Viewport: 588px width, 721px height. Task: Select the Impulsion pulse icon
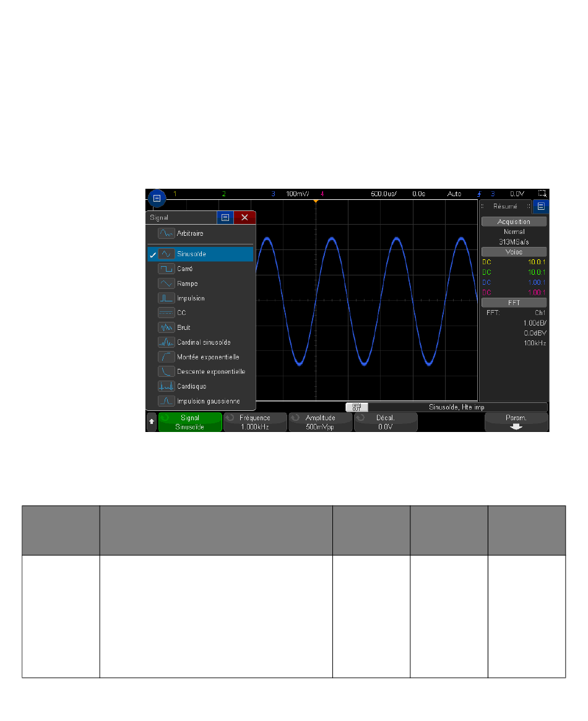166,298
